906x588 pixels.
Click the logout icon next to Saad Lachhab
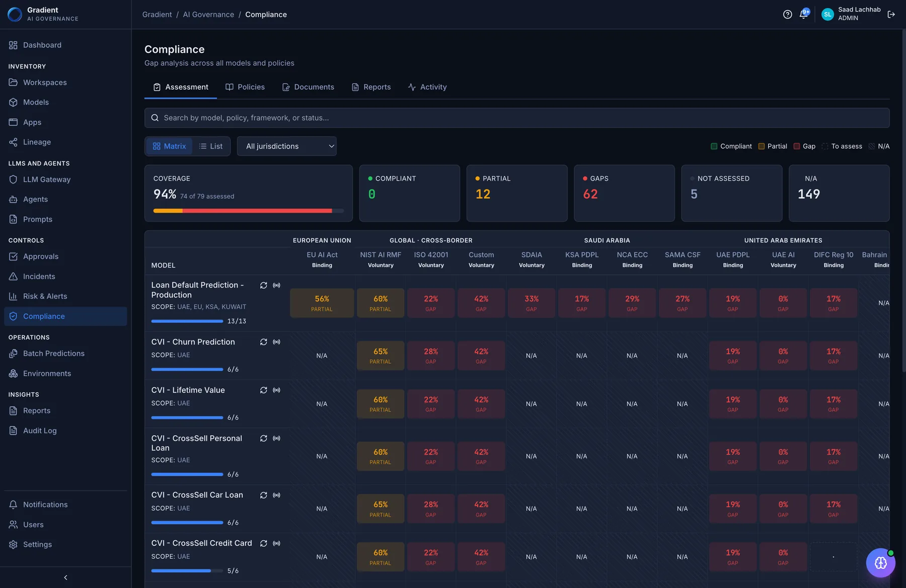click(891, 15)
